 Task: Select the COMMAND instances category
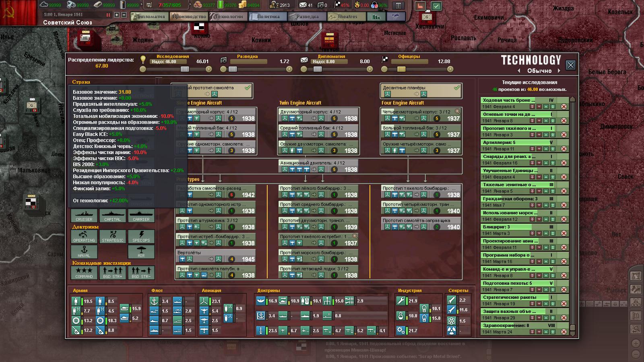[x=84, y=272]
